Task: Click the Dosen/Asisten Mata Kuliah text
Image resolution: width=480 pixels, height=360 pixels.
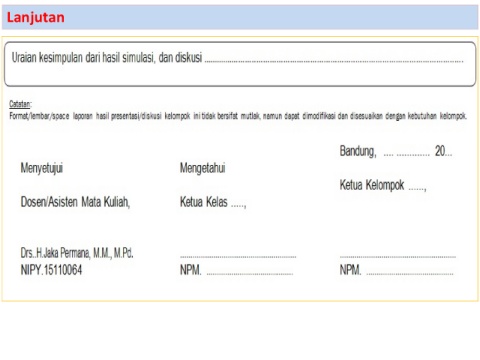Action: (x=75, y=202)
